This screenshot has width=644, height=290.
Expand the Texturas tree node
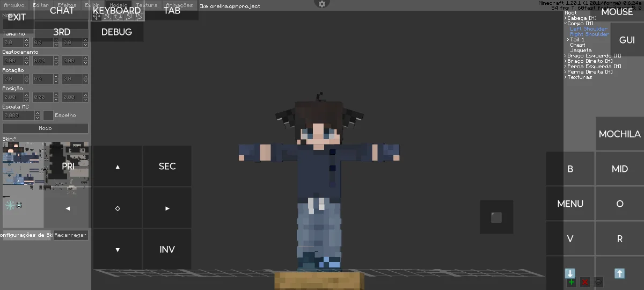coord(566,77)
